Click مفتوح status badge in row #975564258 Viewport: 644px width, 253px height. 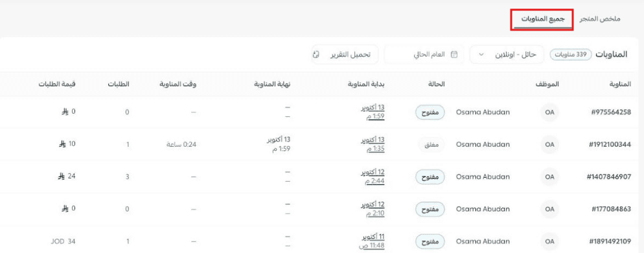tap(430, 112)
